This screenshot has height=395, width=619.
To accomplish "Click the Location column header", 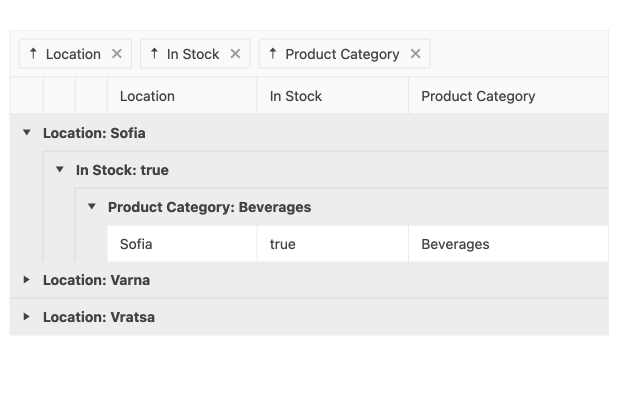I will pyautogui.click(x=182, y=96).
